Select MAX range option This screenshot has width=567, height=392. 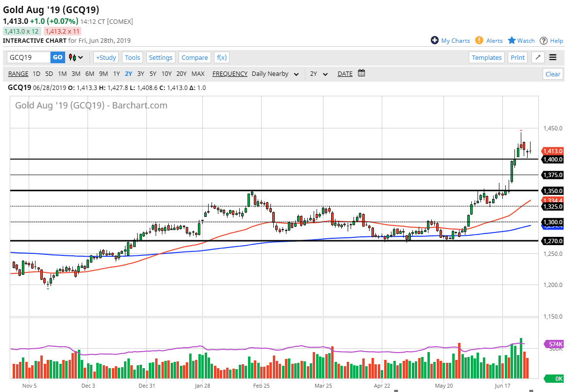[x=198, y=74]
